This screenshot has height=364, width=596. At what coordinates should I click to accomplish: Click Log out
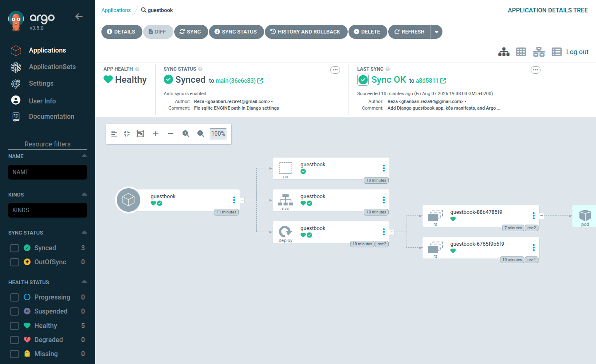pyautogui.click(x=577, y=52)
